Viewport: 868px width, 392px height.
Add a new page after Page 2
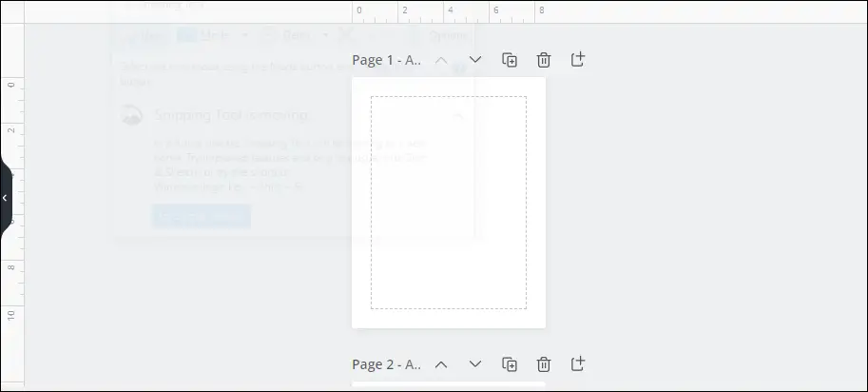[577, 363]
